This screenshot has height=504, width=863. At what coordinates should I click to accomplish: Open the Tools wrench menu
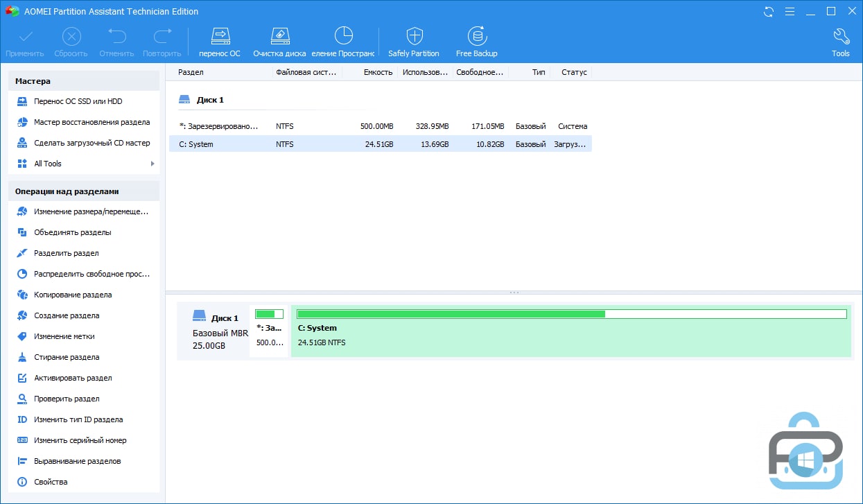coord(840,42)
